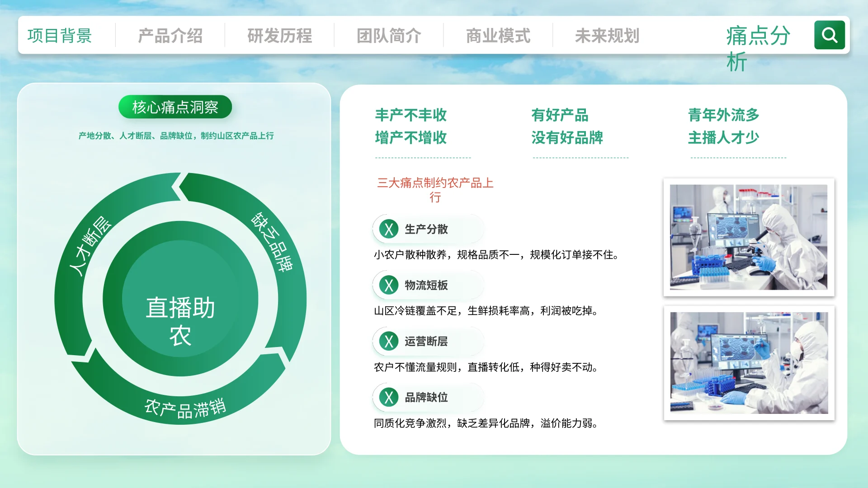The height and width of the screenshot is (488, 868).
Task: Click the 生产分散 label
Action: pyautogui.click(x=426, y=229)
